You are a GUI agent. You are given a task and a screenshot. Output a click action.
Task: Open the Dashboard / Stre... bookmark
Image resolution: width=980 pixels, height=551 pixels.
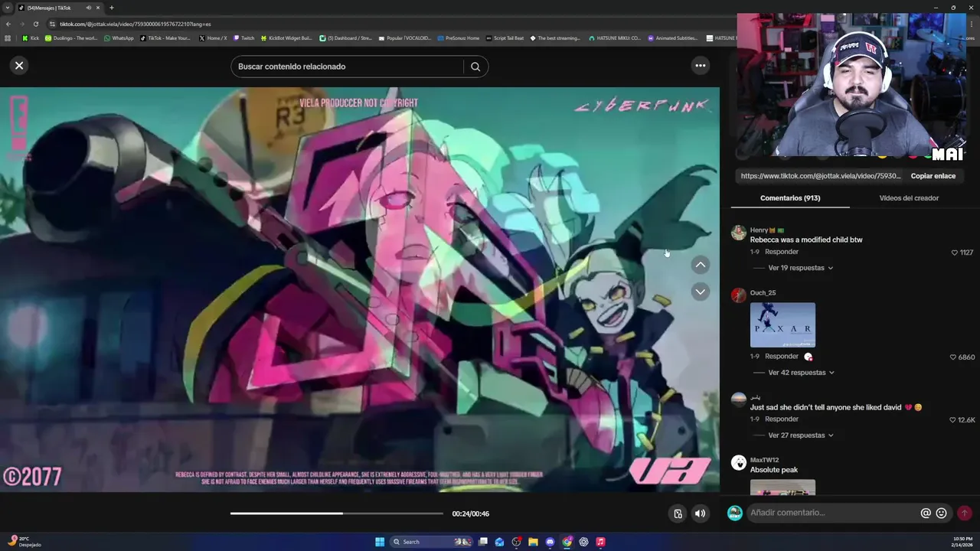(x=345, y=38)
